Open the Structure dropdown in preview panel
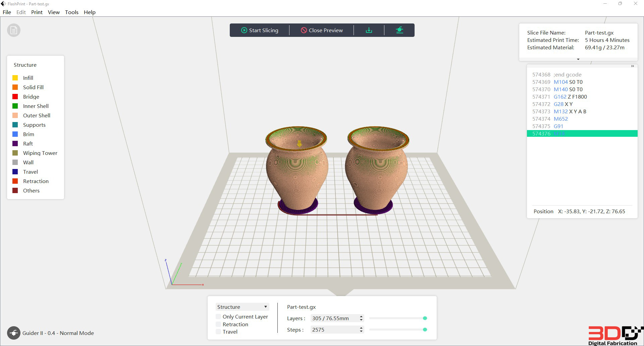 tap(242, 307)
